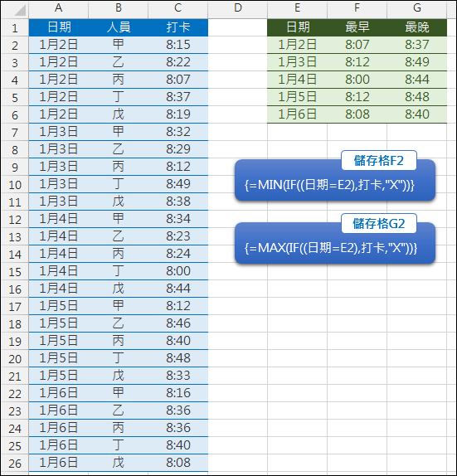Screen dimensions: 457x476
Task: Select cell C4 showing 8:07
Action: point(178,80)
